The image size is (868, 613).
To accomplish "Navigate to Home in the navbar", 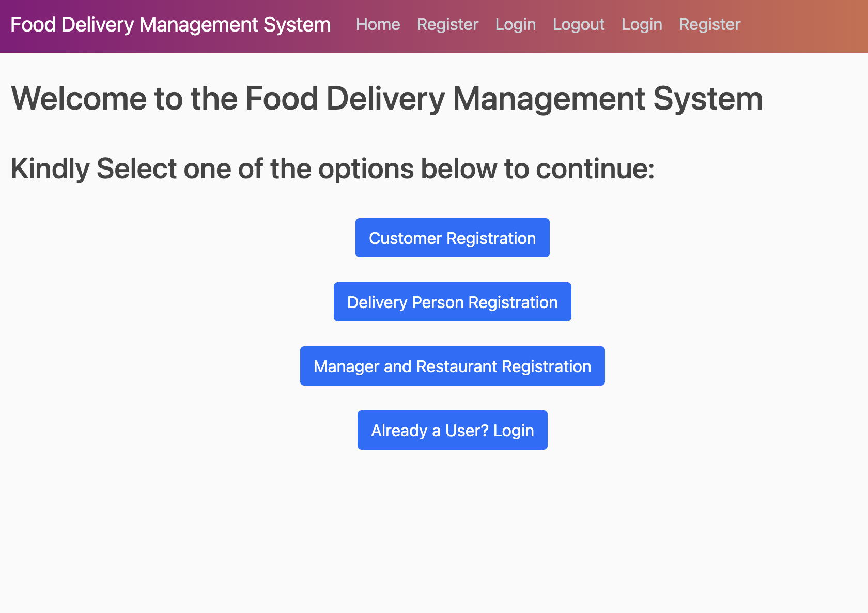I will pos(378,24).
